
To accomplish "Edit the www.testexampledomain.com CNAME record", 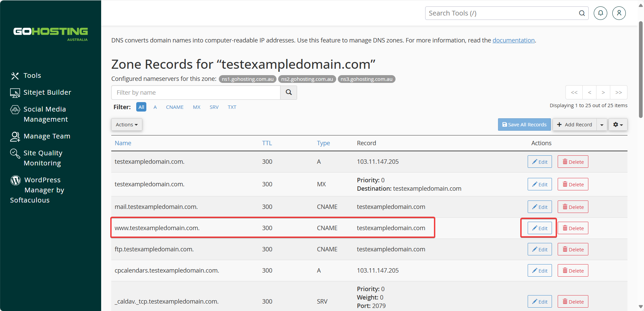I will click(540, 228).
